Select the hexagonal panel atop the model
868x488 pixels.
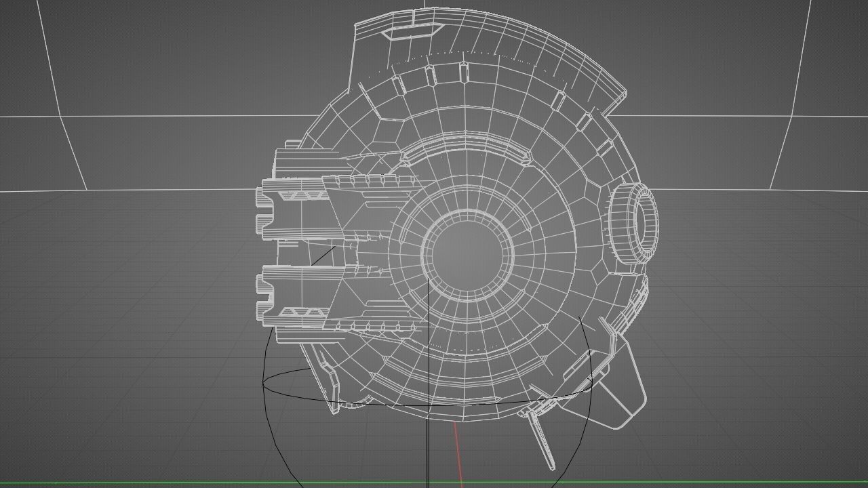(x=412, y=31)
